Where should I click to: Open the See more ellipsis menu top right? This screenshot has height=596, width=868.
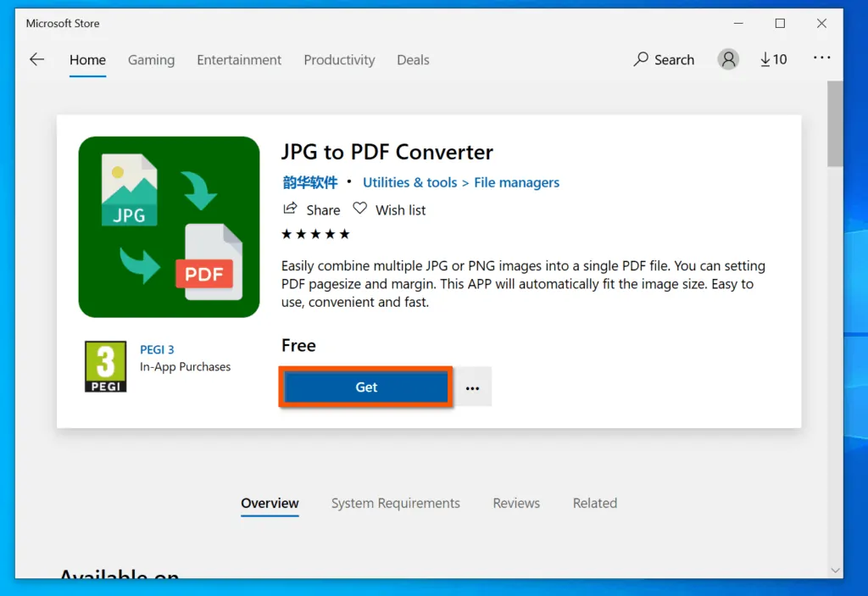(821, 59)
